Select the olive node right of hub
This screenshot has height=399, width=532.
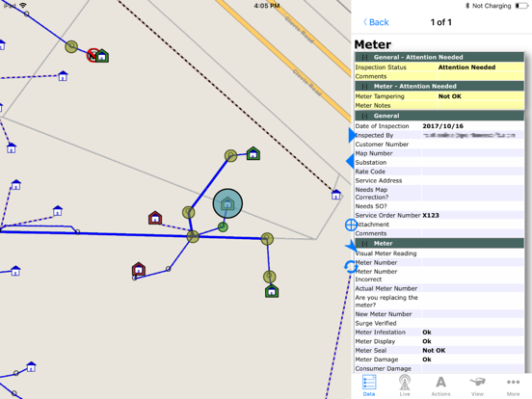pyautogui.click(x=267, y=239)
